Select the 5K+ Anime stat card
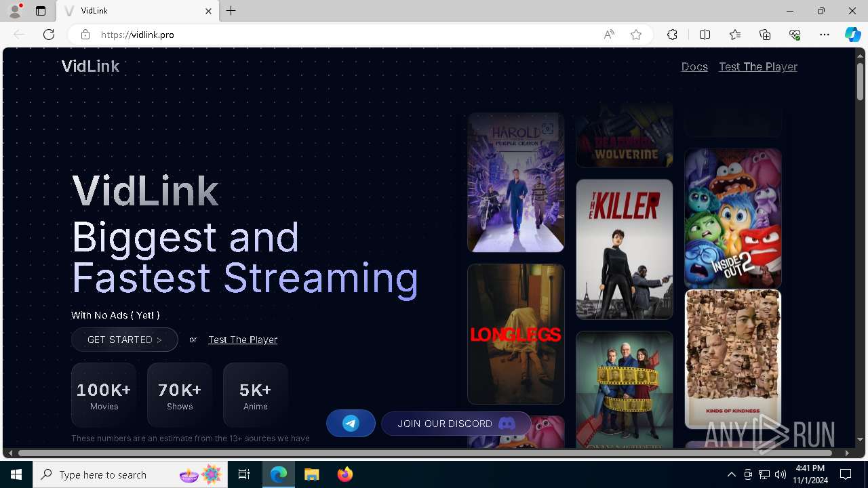The height and width of the screenshot is (488, 868). 256,395
